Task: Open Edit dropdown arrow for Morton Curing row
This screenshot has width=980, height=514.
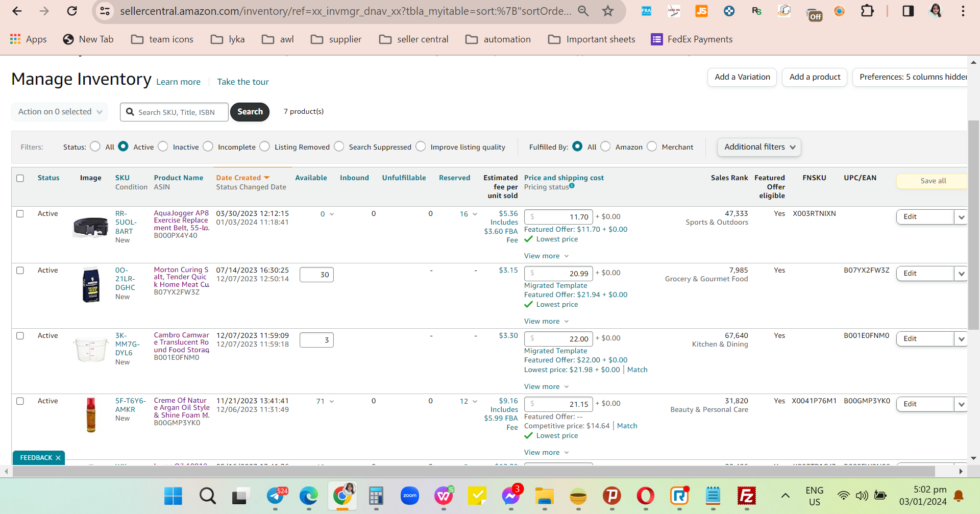Action: (x=961, y=274)
